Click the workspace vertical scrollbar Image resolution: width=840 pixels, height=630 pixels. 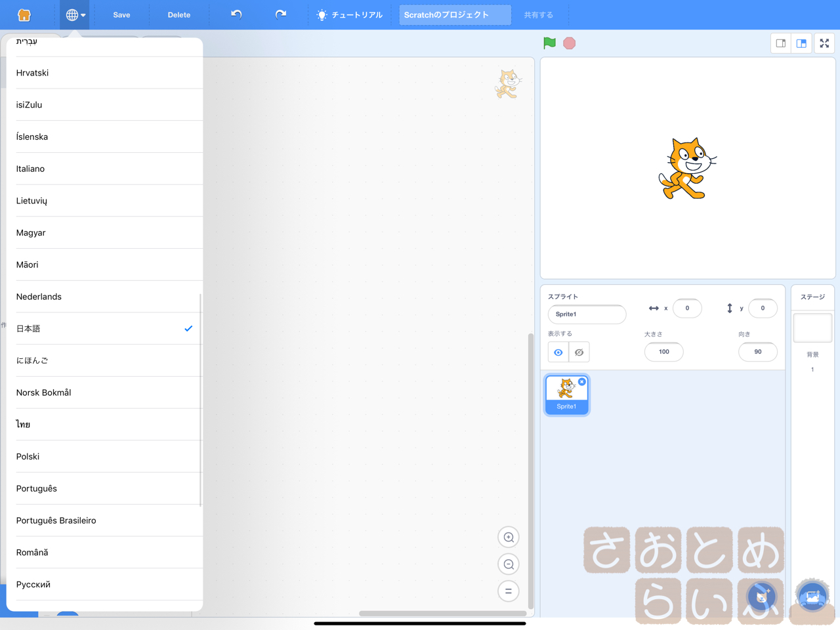point(530,471)
